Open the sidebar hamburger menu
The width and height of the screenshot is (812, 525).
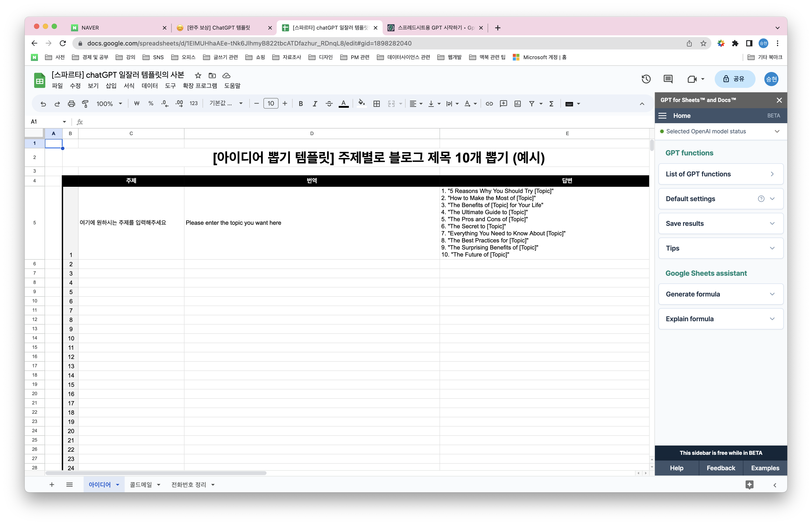662,116
